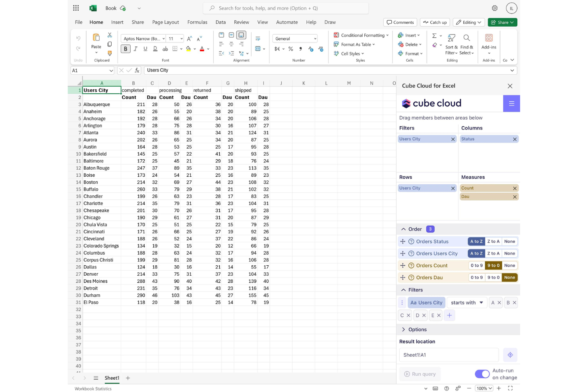Viewport: 588px width, 392px height.
Task: Set Orders Count order to 0 to 9
Action: coord(477,266)
